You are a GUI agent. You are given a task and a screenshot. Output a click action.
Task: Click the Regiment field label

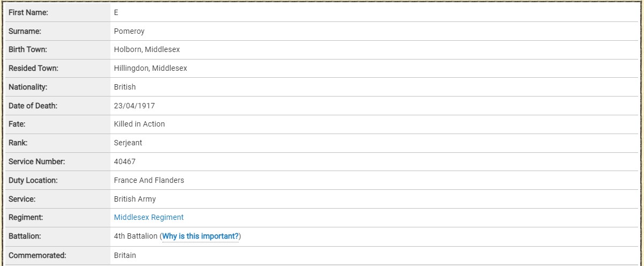26,217
